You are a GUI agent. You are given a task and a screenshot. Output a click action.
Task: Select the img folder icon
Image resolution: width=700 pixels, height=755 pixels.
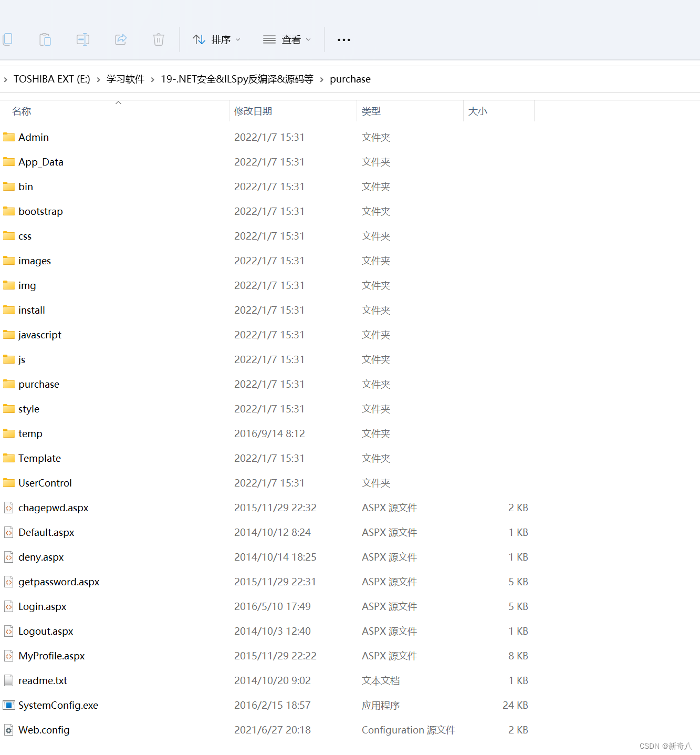pyautogui.click(x=9, y=285)
